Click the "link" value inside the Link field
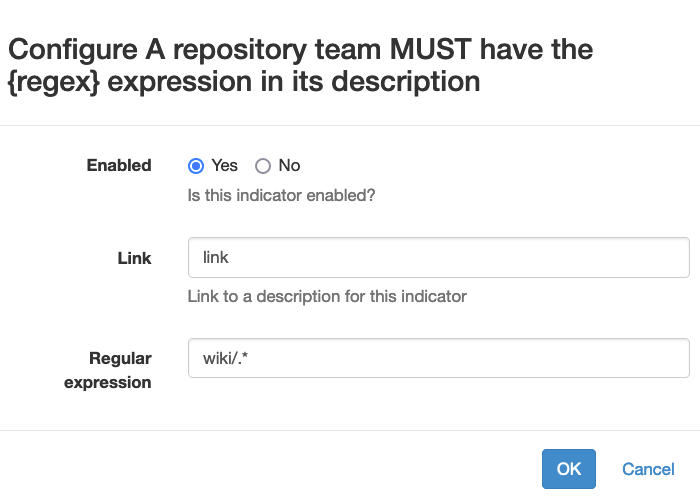700x504 pixels. [216, 257]
